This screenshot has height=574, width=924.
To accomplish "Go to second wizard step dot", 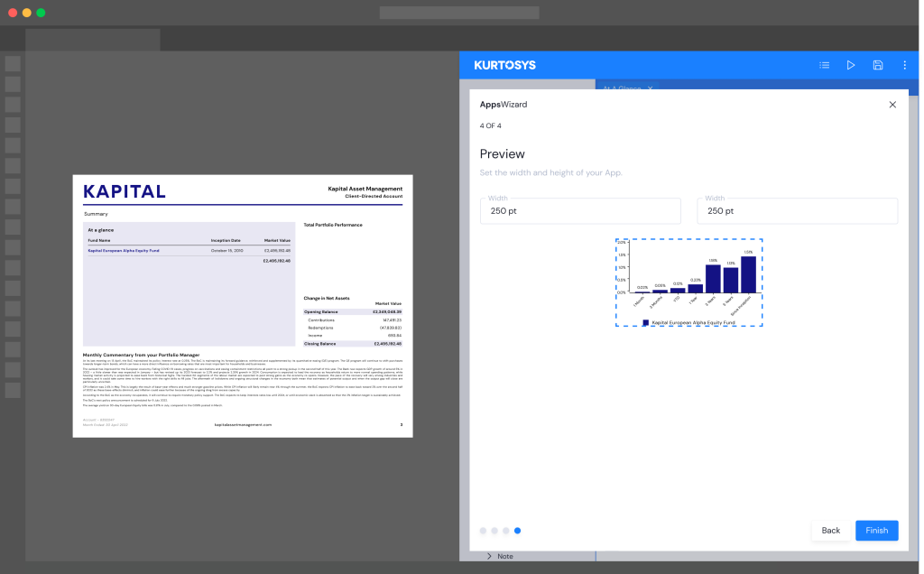I will pos(494,531).
